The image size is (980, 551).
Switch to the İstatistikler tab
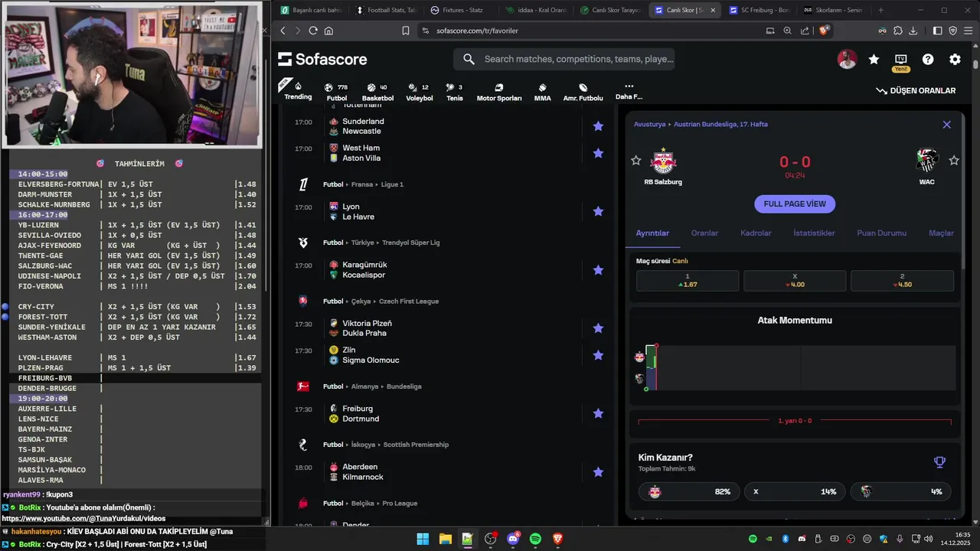(814, 233)
